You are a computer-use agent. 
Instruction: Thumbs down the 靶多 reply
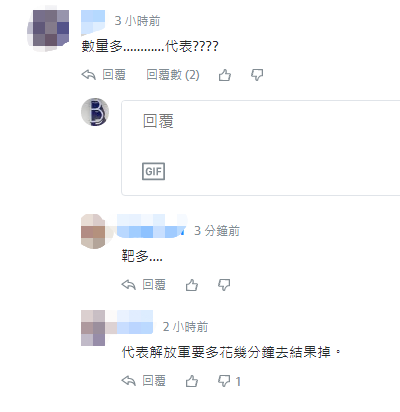point(224,285)
